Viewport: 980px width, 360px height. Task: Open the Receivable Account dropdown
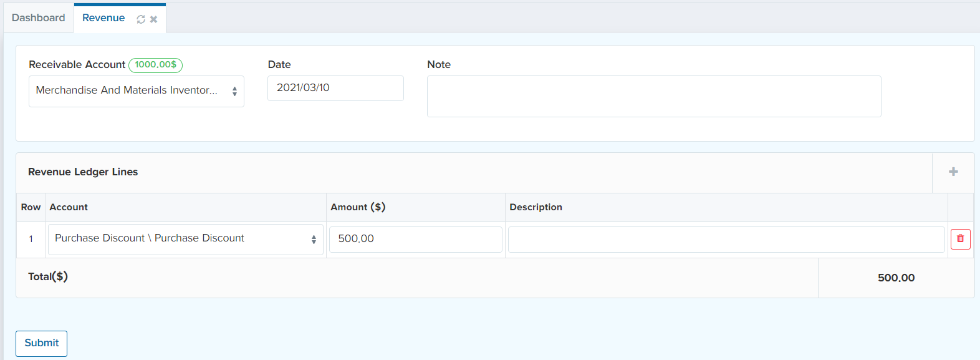click(136, 91)
